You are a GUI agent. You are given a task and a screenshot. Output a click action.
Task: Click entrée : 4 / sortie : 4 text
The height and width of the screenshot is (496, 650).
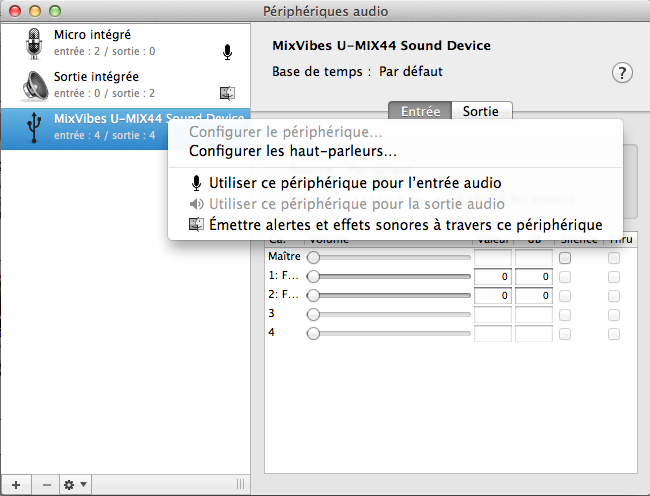[x=104, y=135]
